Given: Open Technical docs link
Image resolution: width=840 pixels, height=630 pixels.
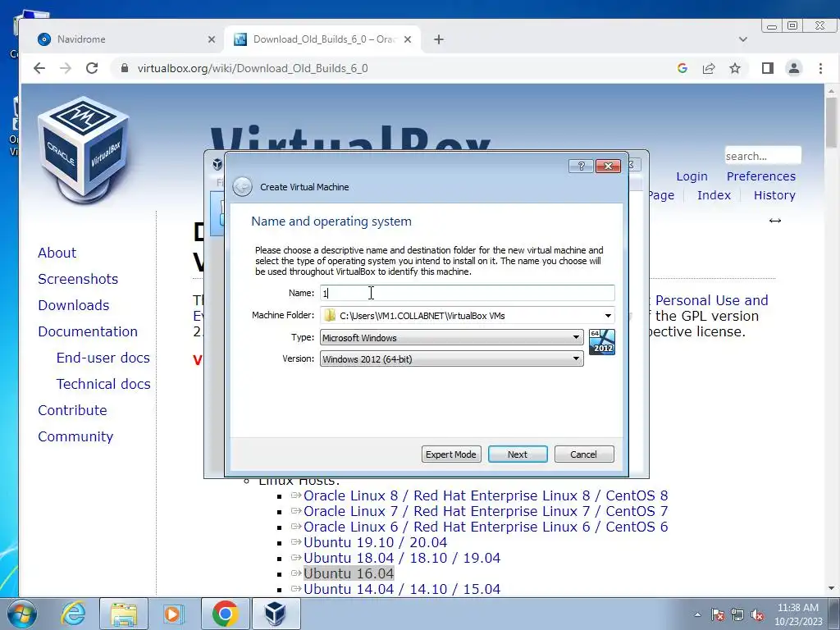Looking at the screenshot, I should point(103,384).
